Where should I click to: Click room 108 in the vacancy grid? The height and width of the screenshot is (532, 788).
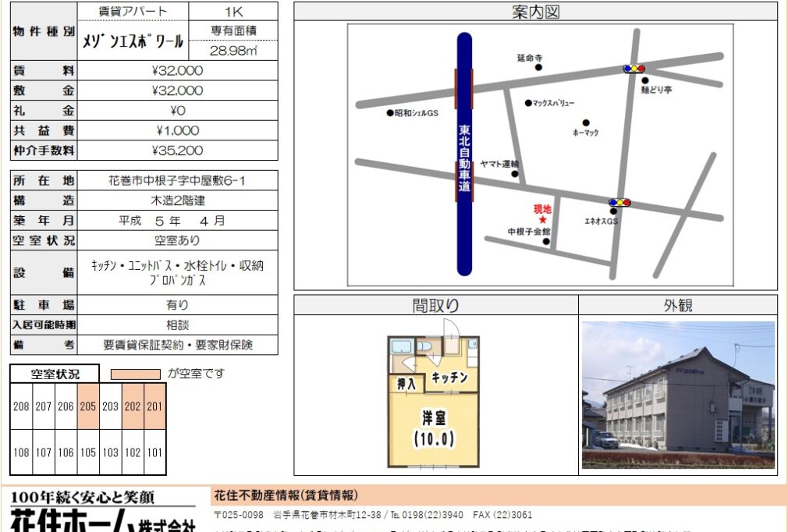click(21, 452)
